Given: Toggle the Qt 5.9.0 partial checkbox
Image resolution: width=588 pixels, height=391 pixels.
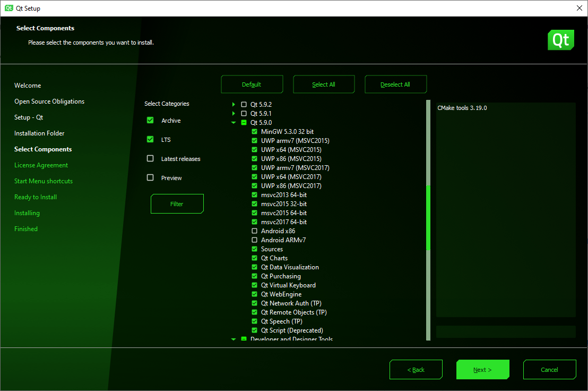Looking at the screenshot, I should (244, 122).
